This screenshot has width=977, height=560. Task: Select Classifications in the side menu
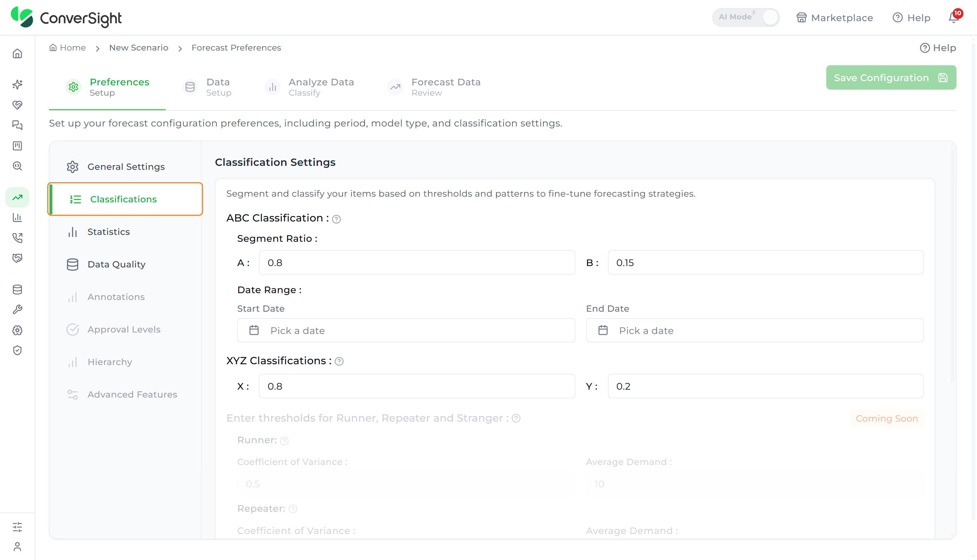[x=125, y=199]
